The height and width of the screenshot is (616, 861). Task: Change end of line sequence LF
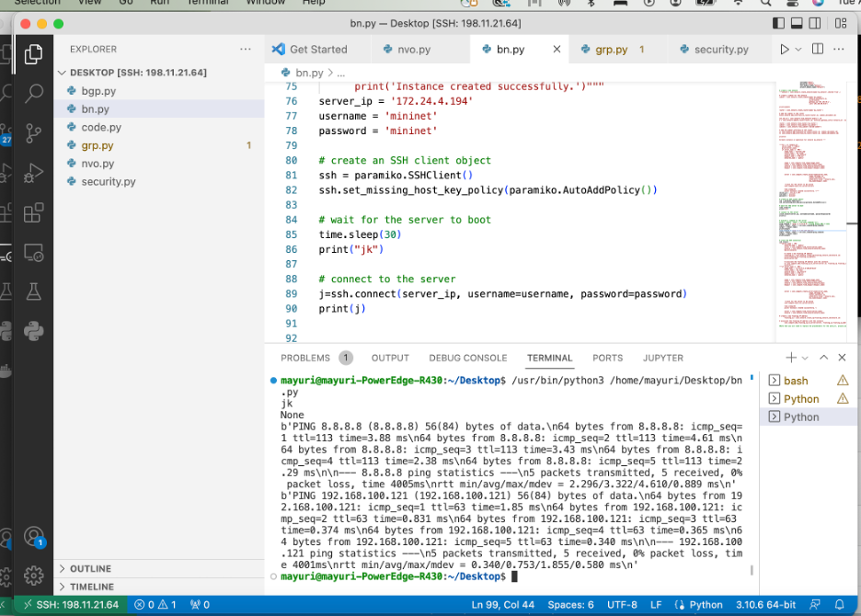click(656, 604)
